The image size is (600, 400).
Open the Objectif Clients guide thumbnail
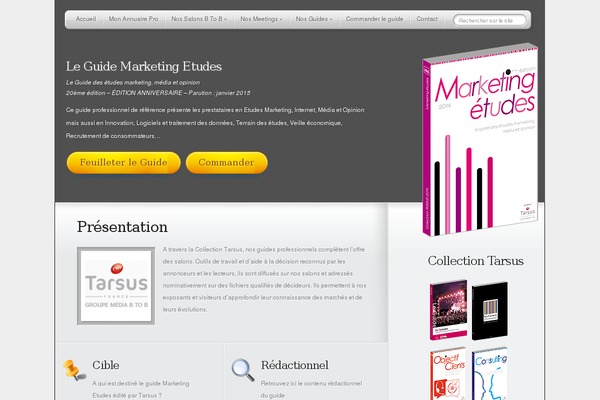[x=448, y=374]
